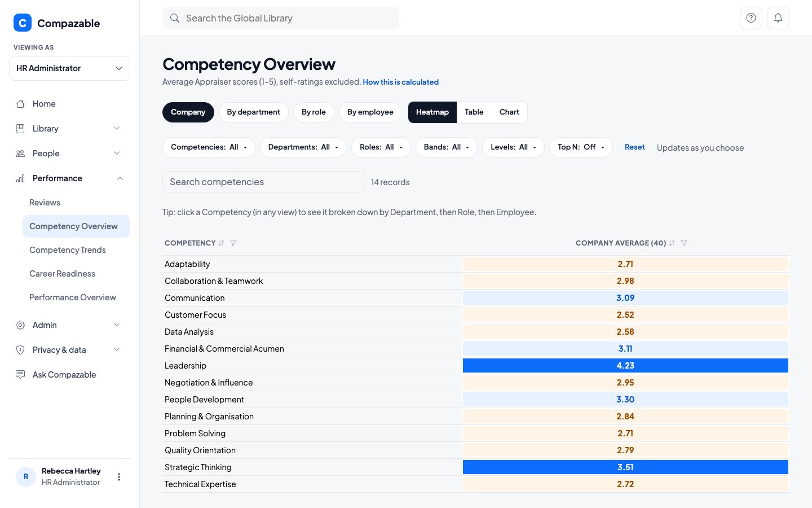This screenshot has width=812, height=508.
Task: Expand the Privacy & data chevron
Action: click(117, 350)
